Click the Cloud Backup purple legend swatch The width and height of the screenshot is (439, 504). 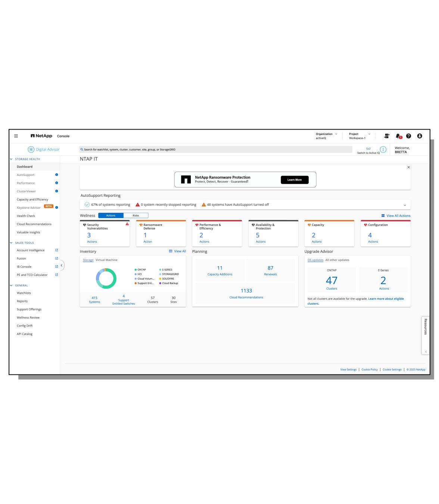click(x=160, y=283)
